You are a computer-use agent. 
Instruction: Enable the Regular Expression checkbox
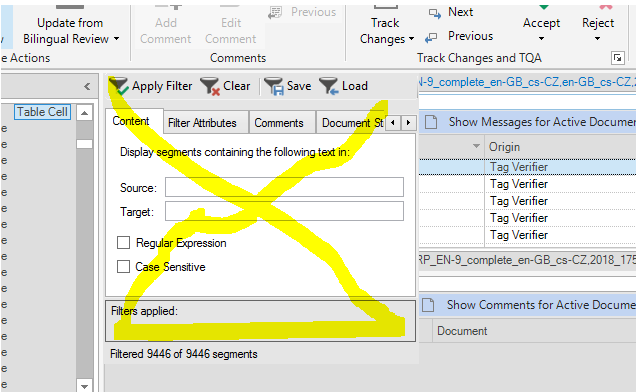pos(123,243)
